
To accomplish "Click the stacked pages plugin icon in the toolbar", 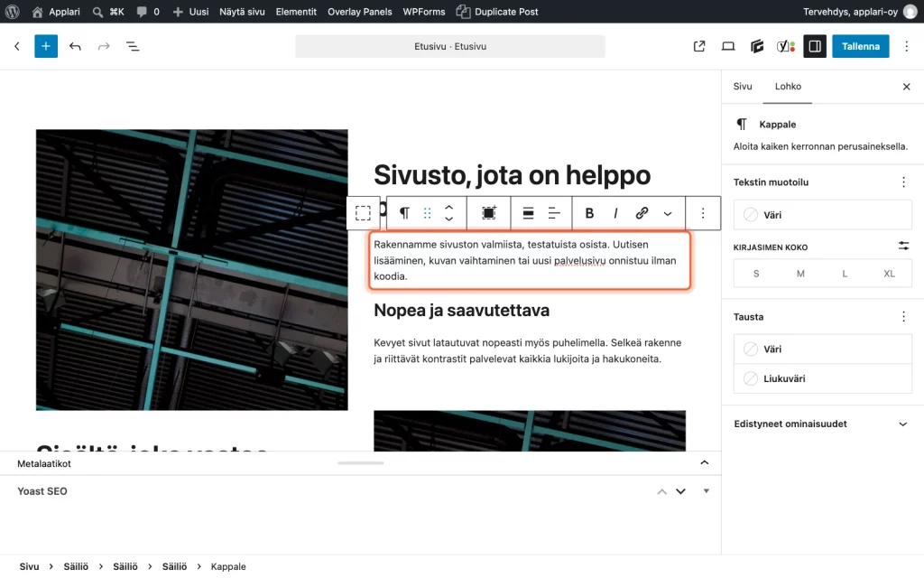I will click(x=757, y=46).
